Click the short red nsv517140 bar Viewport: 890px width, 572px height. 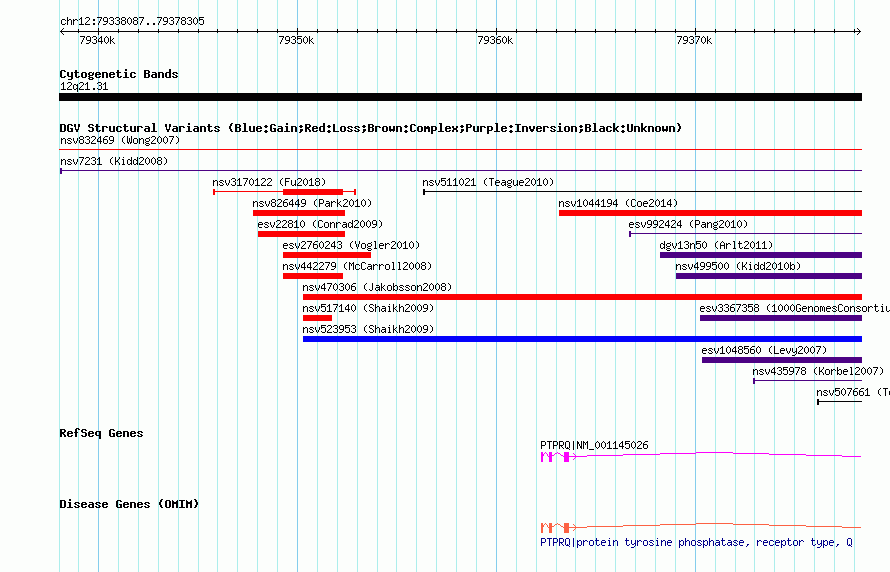coord(317,318)
